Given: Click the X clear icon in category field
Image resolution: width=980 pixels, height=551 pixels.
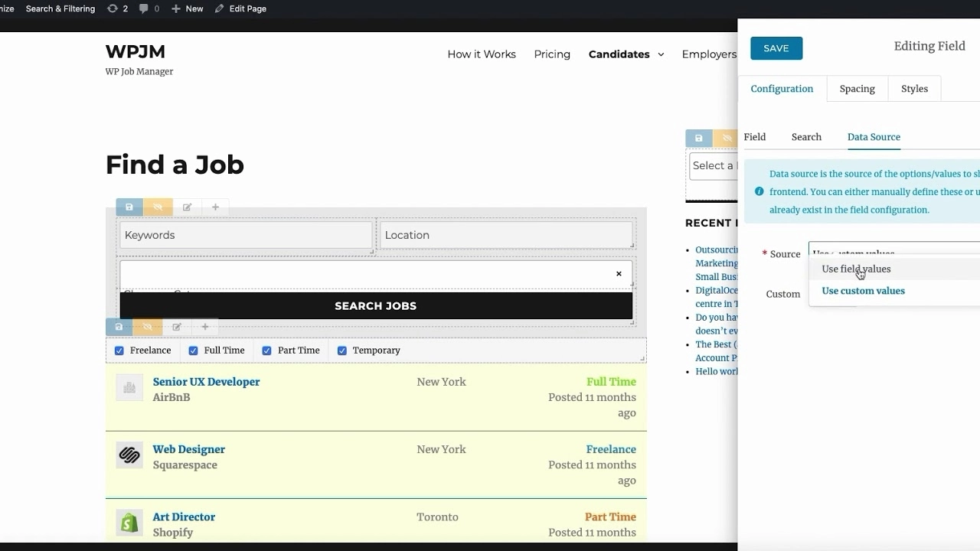Looking at the screenshot, I should [619, 274].
